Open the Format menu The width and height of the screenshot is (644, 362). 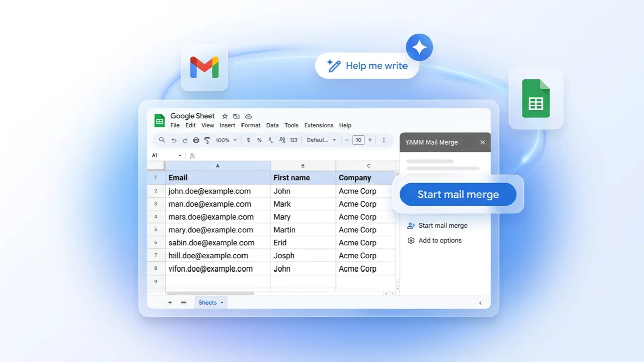click(x=251, y=125)
